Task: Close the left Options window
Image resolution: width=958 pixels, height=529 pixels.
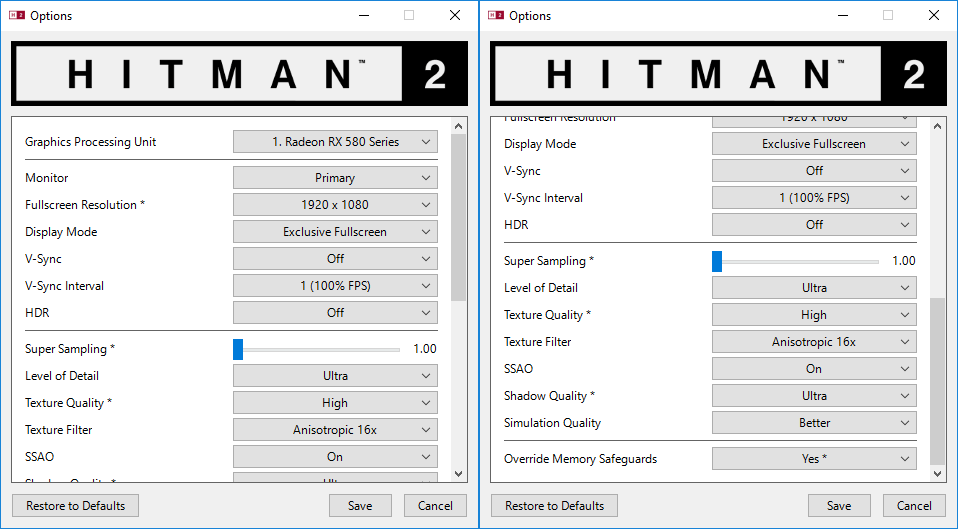Action: 455,15
